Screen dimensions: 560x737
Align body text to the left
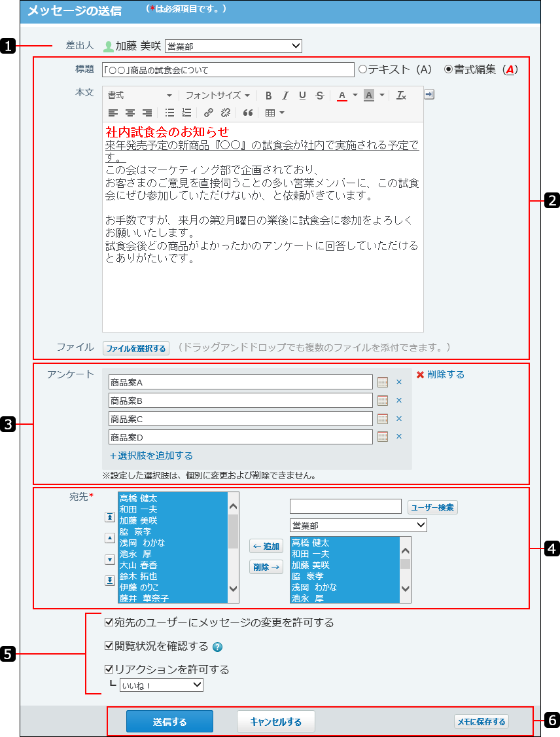tap(113, 113)
